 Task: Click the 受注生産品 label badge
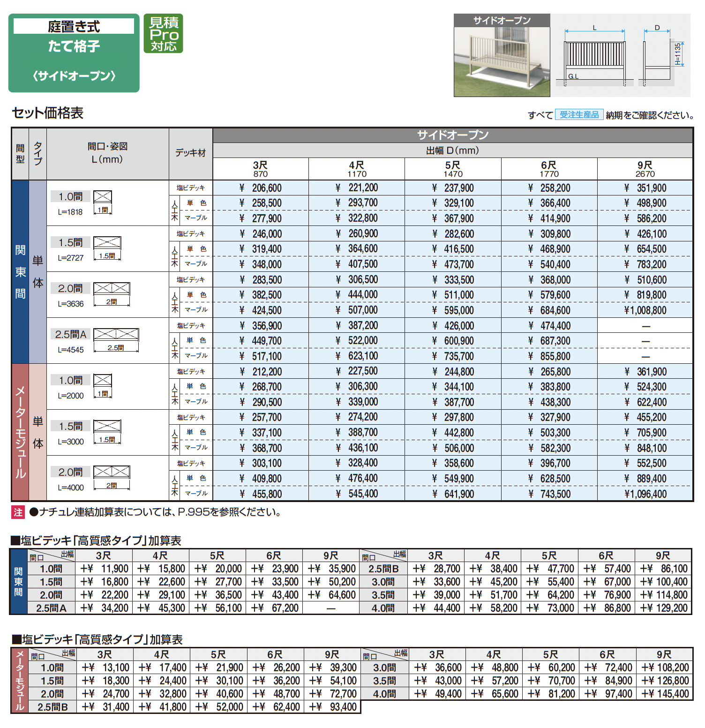[x=579, y=115]
